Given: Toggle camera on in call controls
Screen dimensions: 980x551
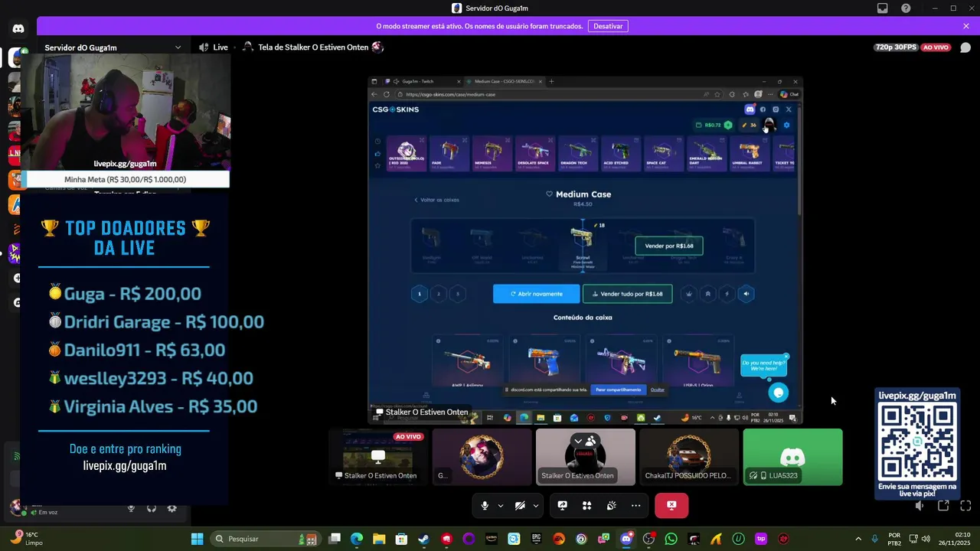Looking at the screenshot, I should [520, 506].
